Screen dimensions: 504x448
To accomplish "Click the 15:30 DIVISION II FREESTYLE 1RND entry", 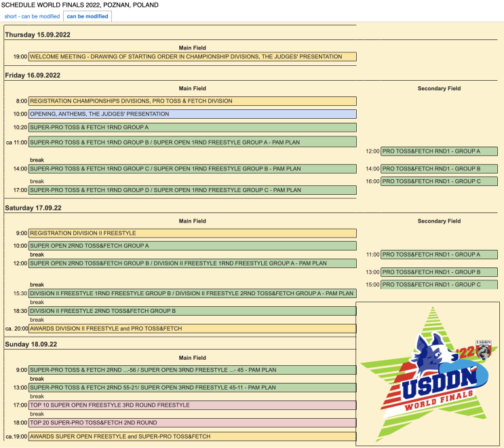I will [193, 293].
